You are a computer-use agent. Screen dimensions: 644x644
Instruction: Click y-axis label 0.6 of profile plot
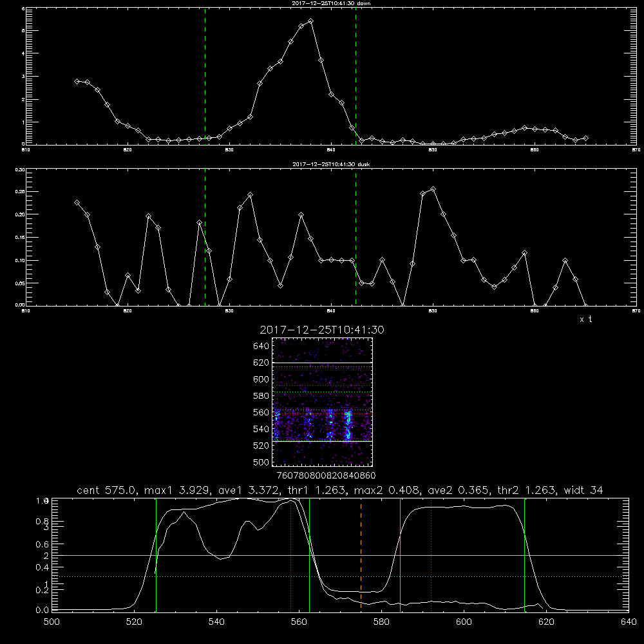click(x=41, y=544)
